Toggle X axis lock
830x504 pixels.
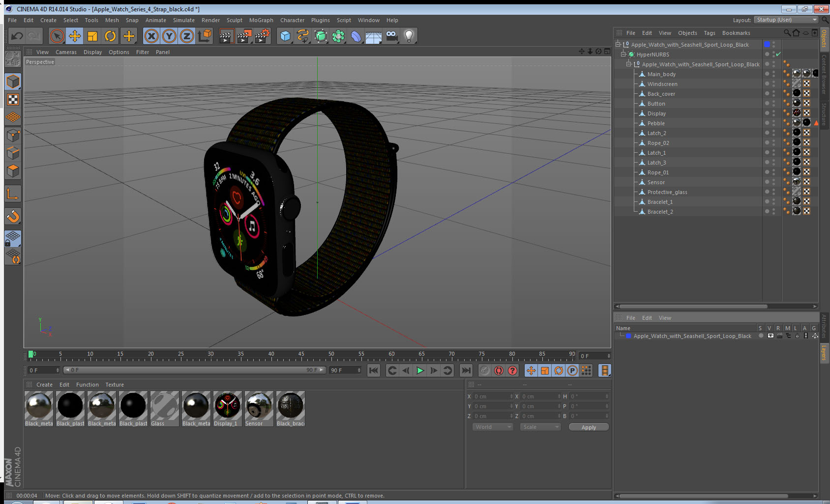pyautogui.click(x=151, y=36)
